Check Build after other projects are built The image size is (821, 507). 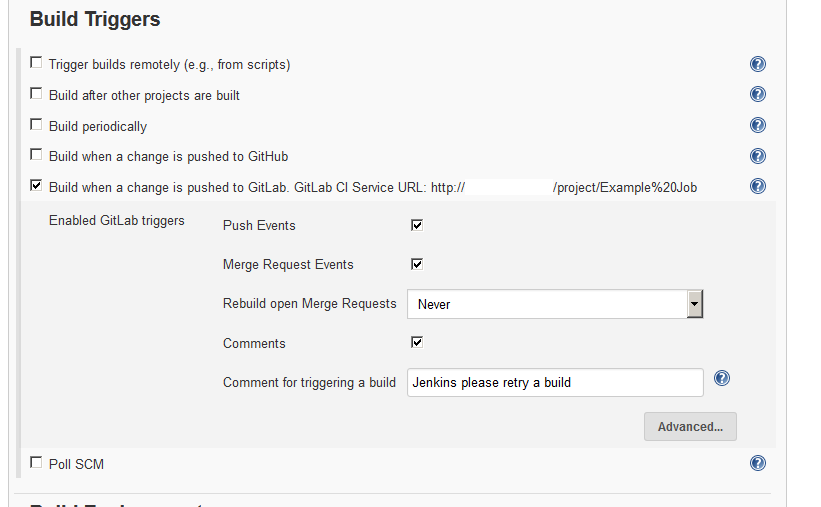click(36, 94)
